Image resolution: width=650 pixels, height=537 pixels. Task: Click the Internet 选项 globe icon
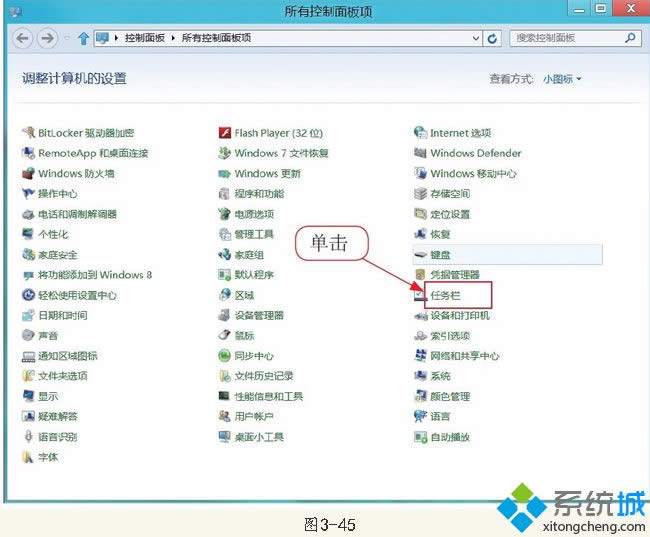pos(420,133)
